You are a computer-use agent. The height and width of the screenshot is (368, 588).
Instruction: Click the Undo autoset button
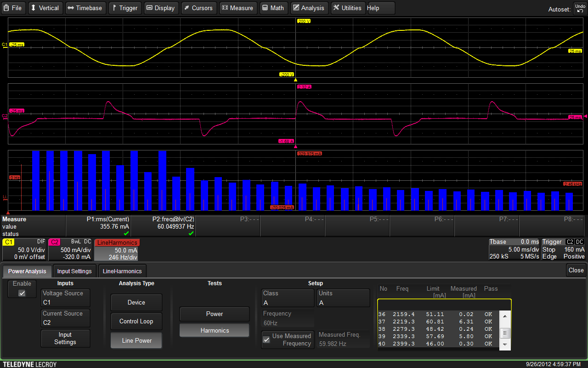pyautogui.click(x=580, y=8)
